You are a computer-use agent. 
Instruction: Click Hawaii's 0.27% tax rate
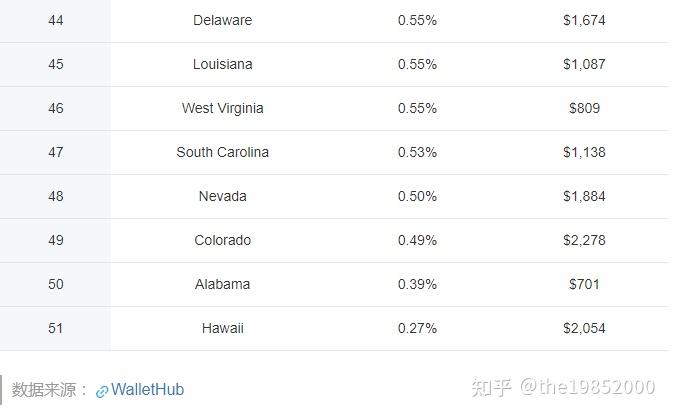point(417,328)
